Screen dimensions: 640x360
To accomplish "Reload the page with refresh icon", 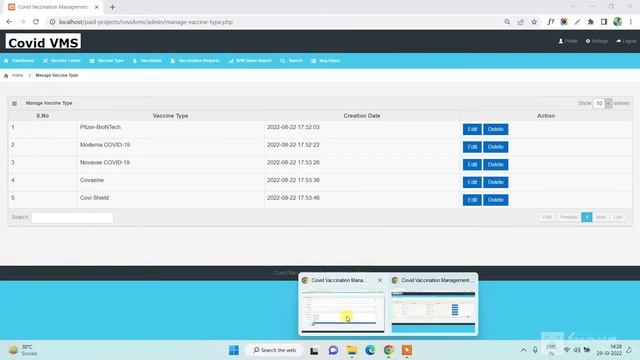I will pyautogui.click(x=36, y=22).
